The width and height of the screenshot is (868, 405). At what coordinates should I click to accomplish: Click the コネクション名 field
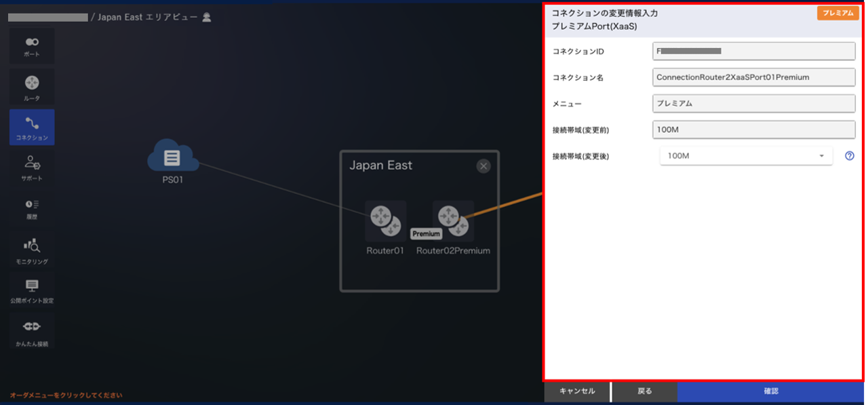point(753,77)
